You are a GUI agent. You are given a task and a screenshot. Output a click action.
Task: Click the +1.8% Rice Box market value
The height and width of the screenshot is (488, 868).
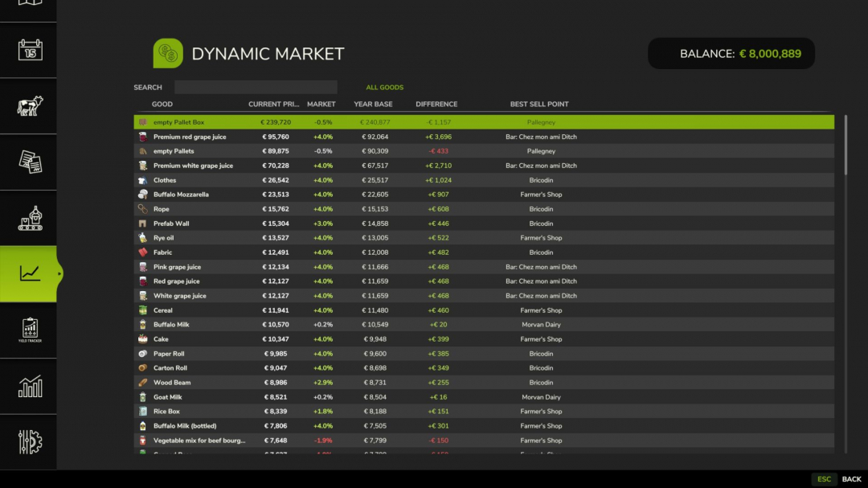(x=323, y=412)
